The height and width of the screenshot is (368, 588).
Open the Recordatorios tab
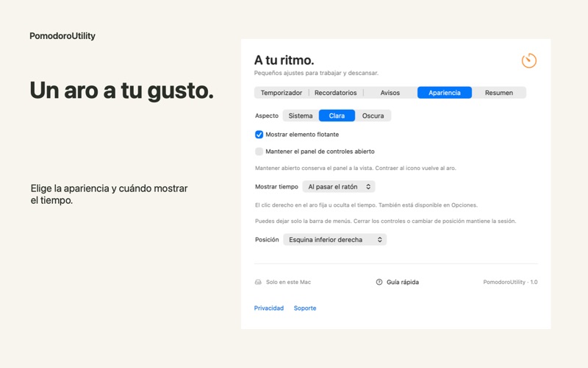[x=336, y=93]
